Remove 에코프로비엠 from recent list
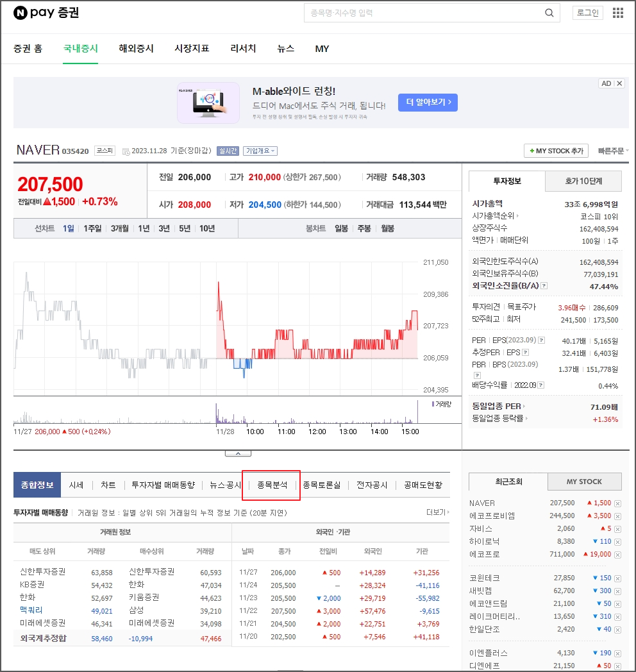 pos(617,516)
